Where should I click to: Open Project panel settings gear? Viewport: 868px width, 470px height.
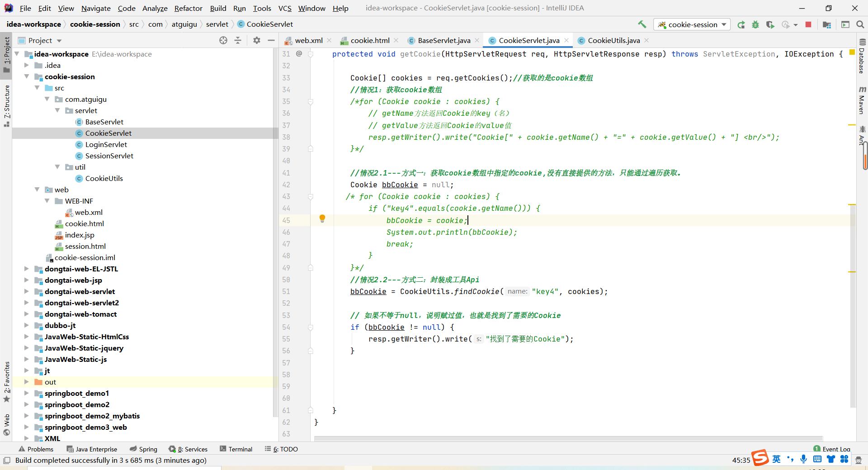pyautogui.click(x=257, y=40)
